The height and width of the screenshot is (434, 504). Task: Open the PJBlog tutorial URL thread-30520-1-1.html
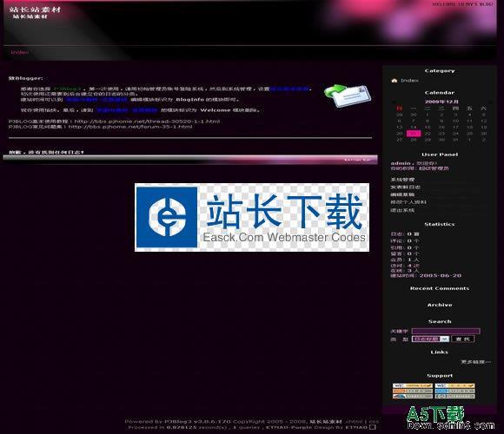[x=147, y=122]
